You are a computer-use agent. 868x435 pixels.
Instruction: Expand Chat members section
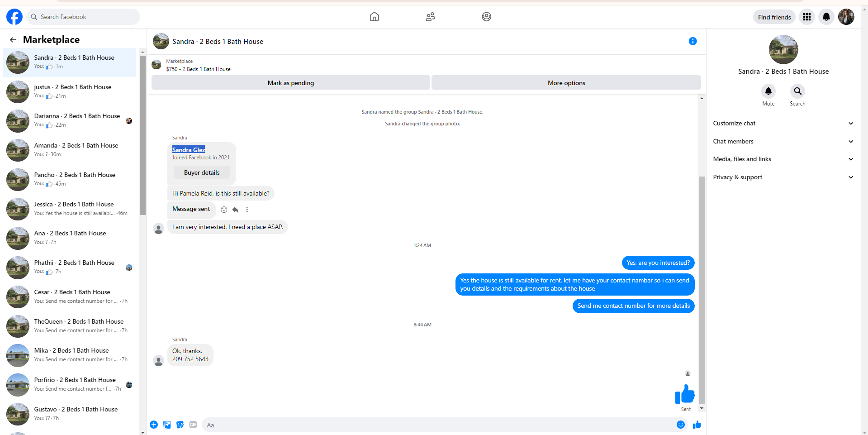click(783, 141)
